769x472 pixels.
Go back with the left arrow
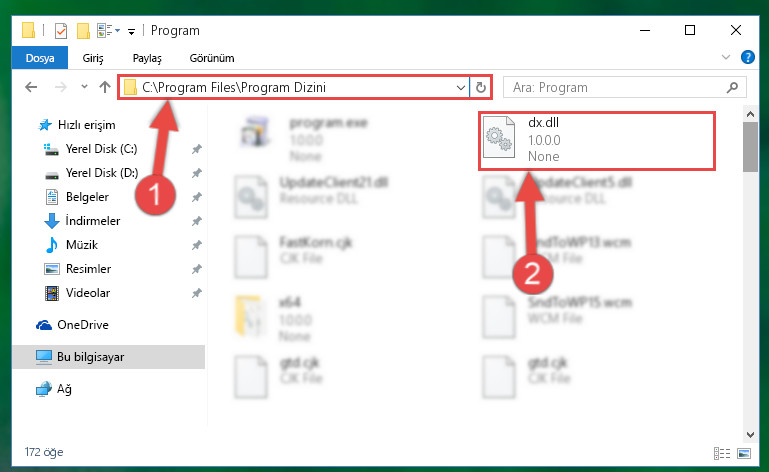[x=31, y=87]
